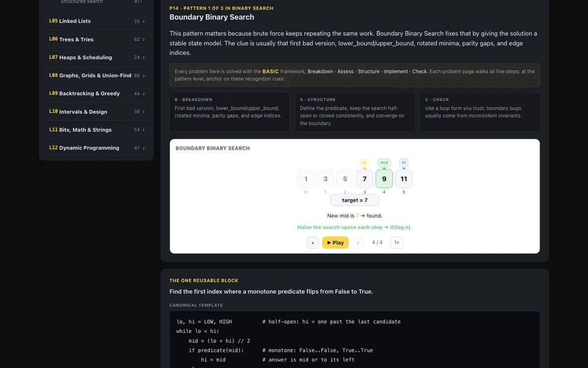
Task: Open the L11 Bits, Math & Strings lesson
Action: coord(97,130)
